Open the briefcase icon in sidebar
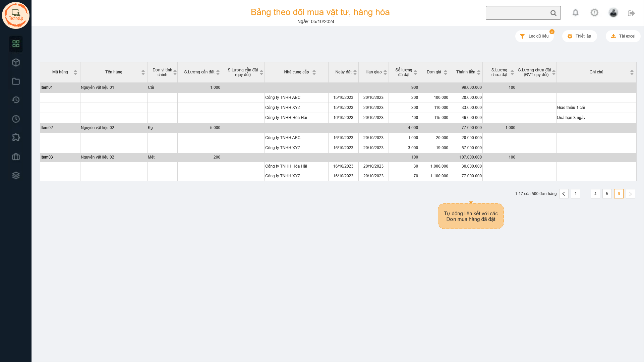Image resolution: width=644 pixels, height=362 pixels. click(16, 157)
